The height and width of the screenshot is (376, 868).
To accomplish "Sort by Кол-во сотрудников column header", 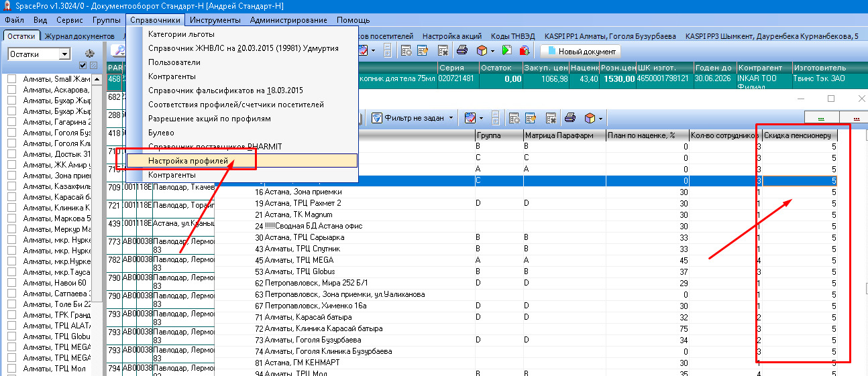I will coord(726,135).
